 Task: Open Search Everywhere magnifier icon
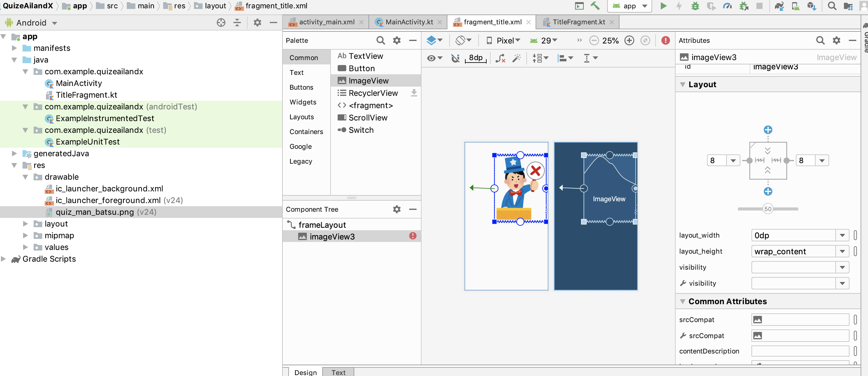pos(832,6)
